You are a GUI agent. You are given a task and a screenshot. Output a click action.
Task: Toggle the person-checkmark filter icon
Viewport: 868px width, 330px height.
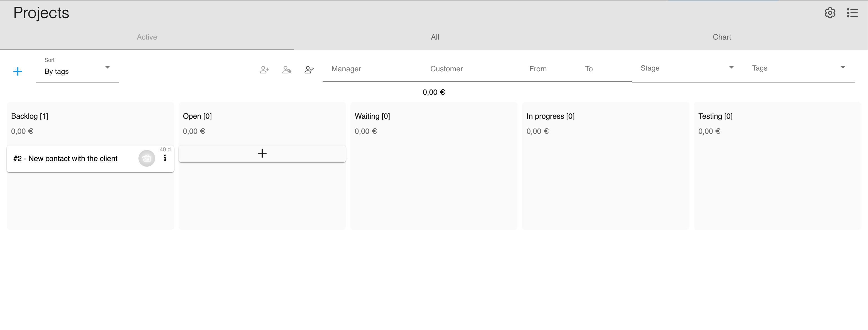pyautogui.click(x=309, y=69)
